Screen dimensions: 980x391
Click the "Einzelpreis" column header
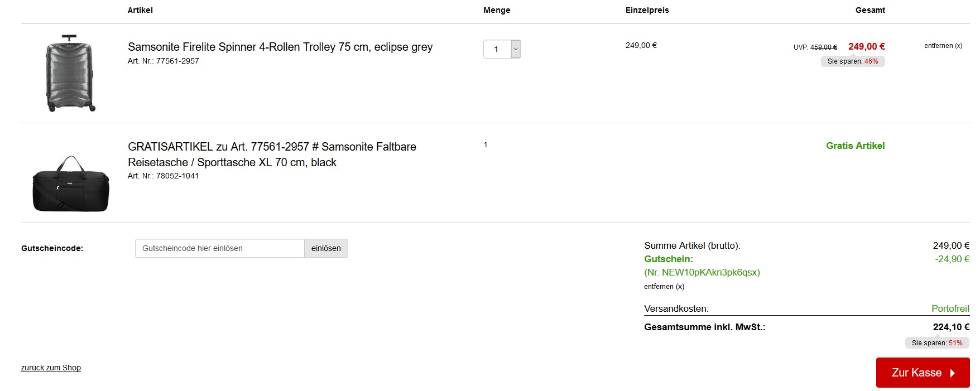[x=647, y=10]
